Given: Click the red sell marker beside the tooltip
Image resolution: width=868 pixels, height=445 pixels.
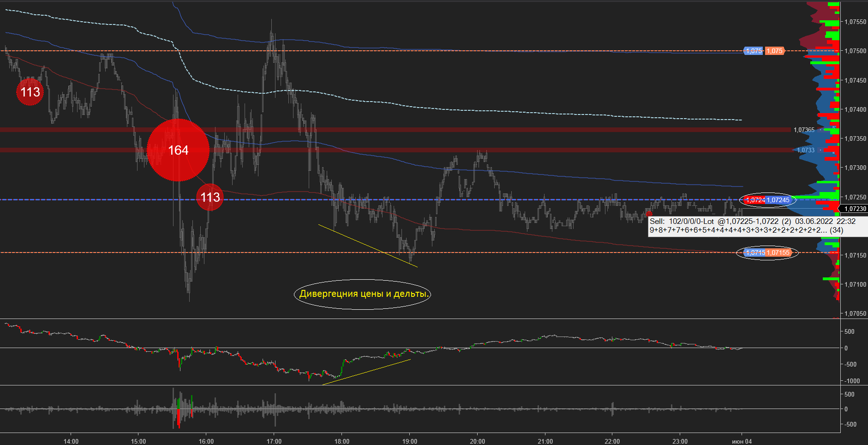Looking at the screenshot, I should [x=649, y=214].
